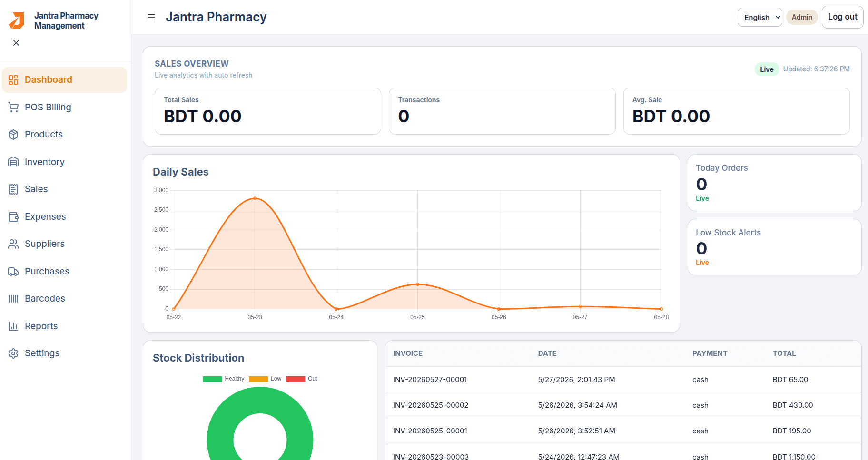Open the Settings menu item
This screenshot has height=460, width=868.
click(65, 353)
